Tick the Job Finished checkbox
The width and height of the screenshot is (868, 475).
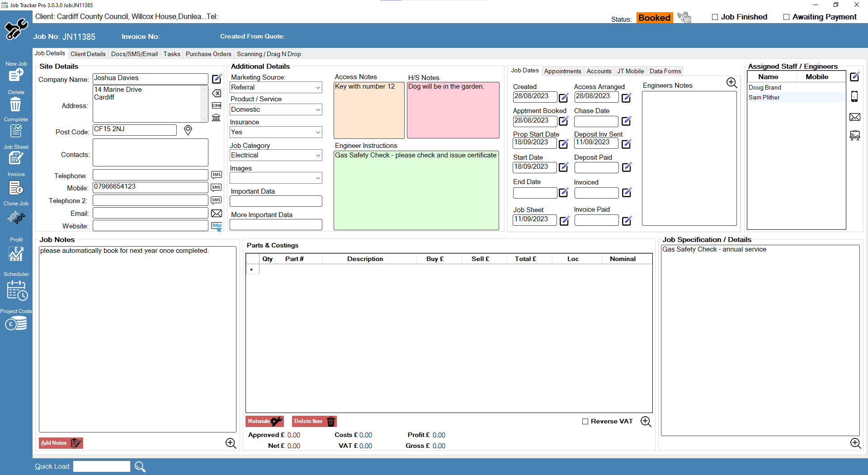(x=715, y=17)
